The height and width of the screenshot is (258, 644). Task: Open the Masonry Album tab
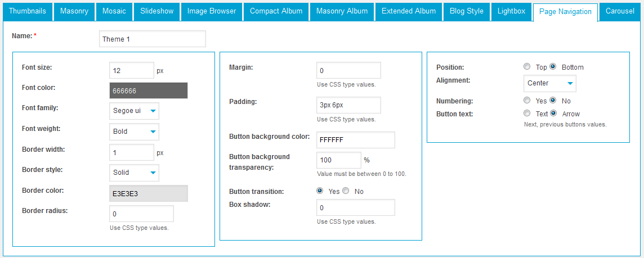pos(342,11)
